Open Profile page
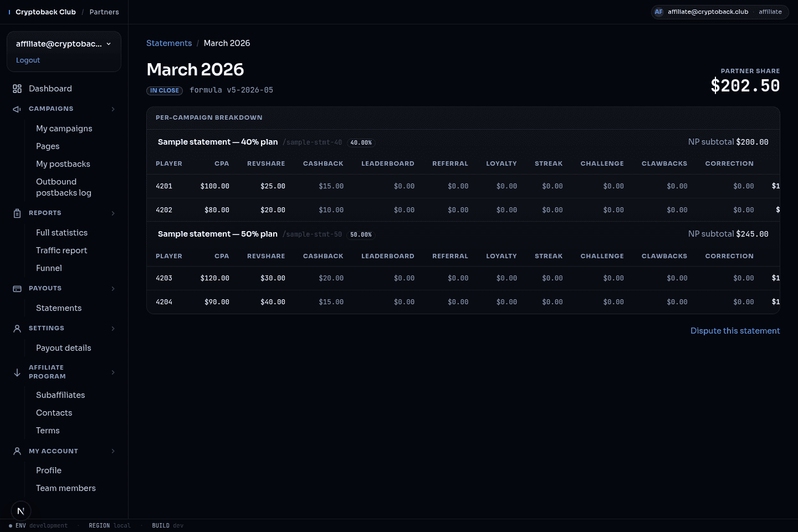The width and height of the screenshot is (798, 532). [49, 470]
